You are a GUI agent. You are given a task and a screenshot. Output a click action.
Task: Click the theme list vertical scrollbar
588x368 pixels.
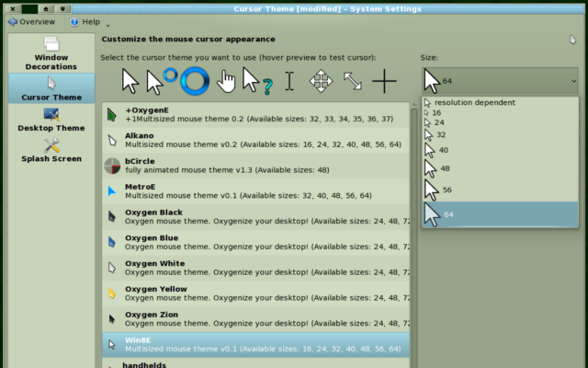tap(414, 240)
